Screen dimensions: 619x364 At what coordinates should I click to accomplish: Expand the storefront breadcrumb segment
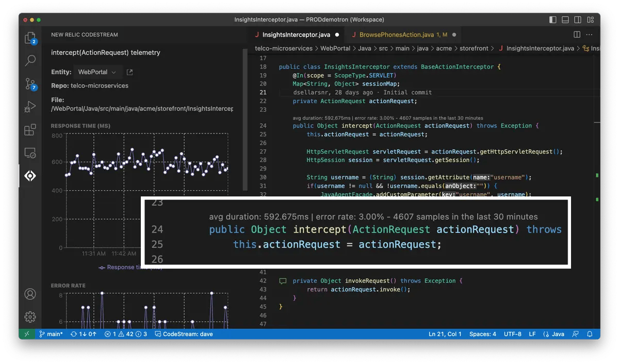[474, 48]
